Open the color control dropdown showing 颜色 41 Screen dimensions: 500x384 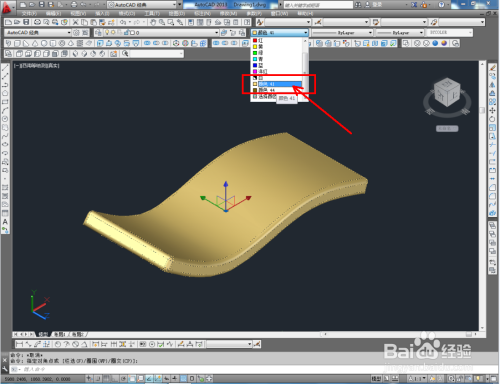280,33
